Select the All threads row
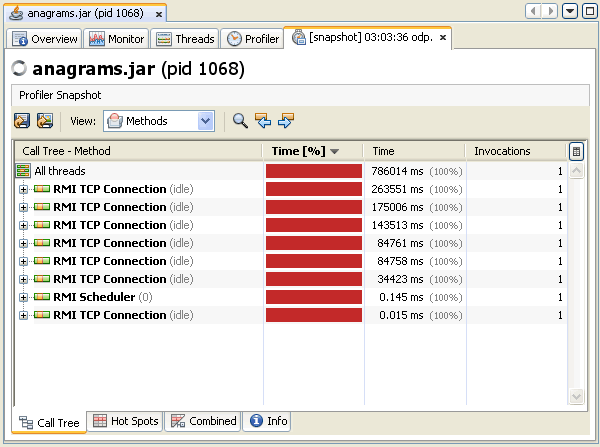The width and height of the screenshot is (600, 447). (x=60, y=171)
